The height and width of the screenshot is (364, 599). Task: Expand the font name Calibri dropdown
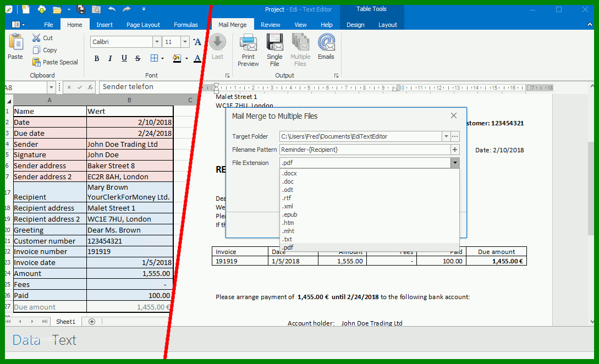[x=157, y=42]
